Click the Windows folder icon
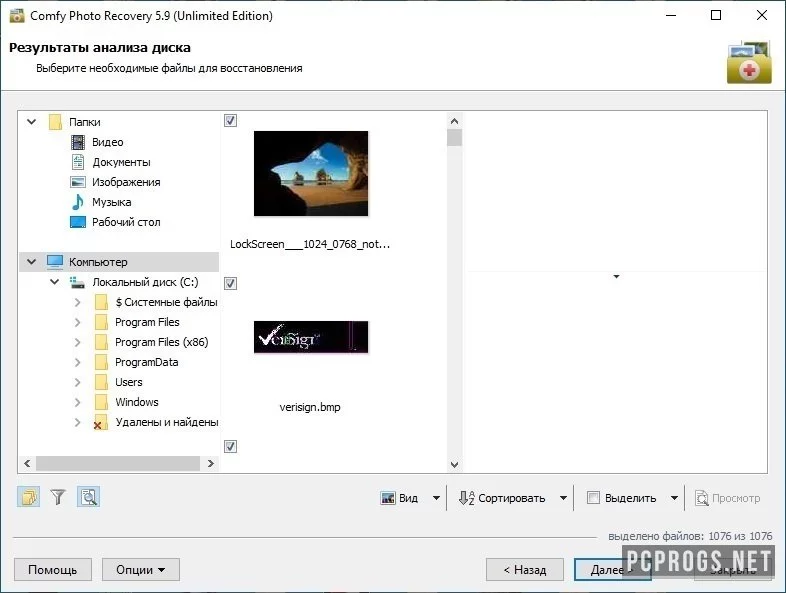 click(101, 402)
